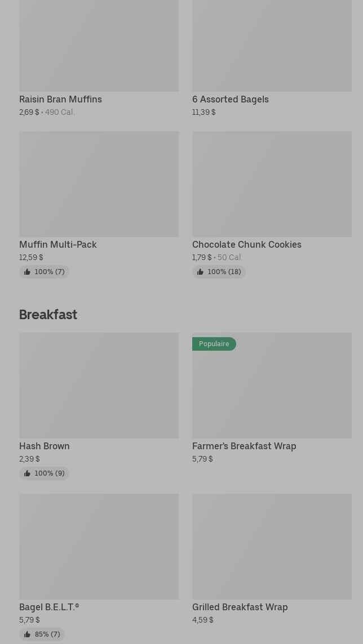Select the Farmer's Breakfast Wrap name

(x=244, y=446)
